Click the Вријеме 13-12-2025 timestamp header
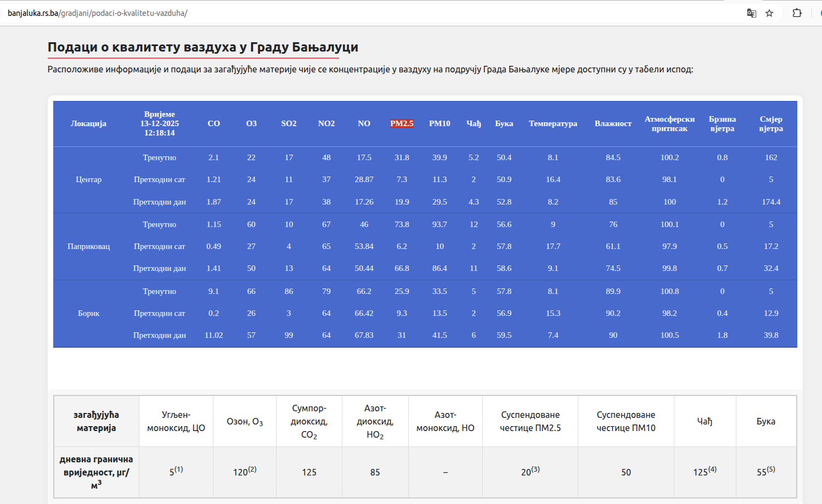822x504 pixels. tap(160, 123)
